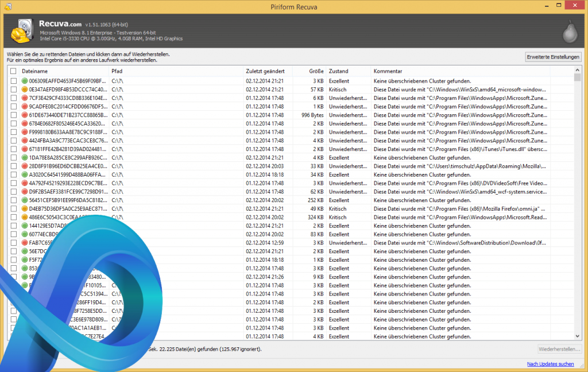Check the box for file 28D8F91B96ED6DCBB25EA4CE0
The image size is (588, 372).
pos(14,166)
